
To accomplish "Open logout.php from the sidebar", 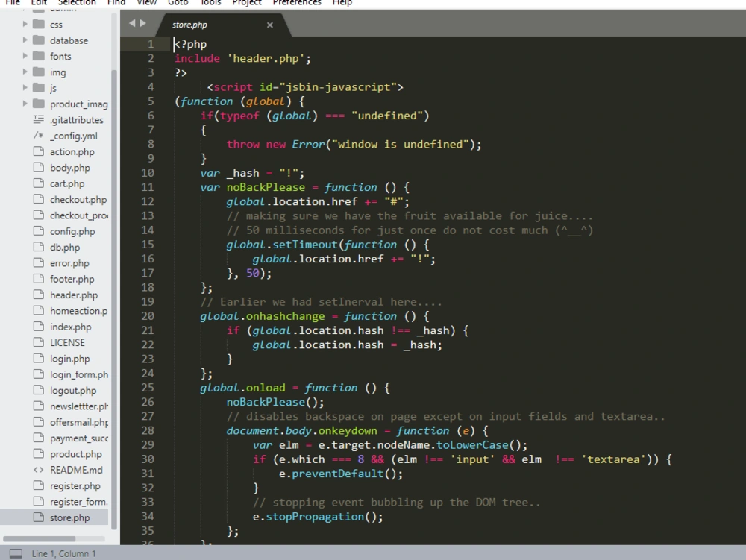I will click(73, 390).
